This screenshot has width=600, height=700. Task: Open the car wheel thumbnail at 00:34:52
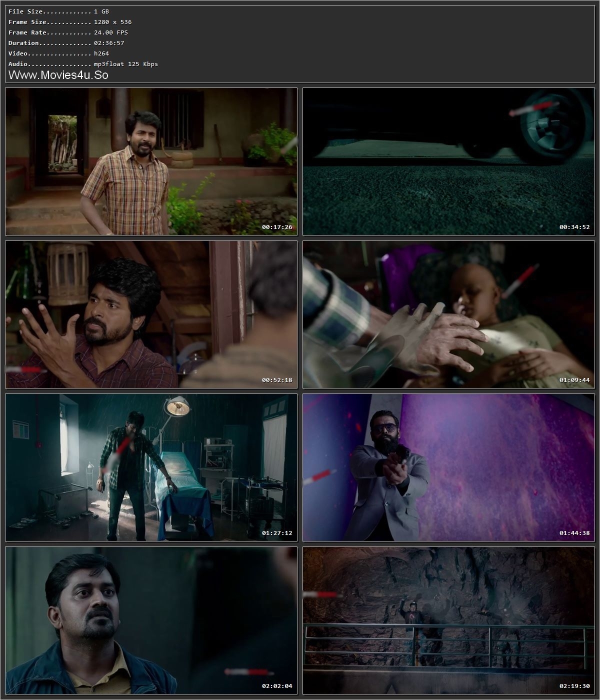[449, 161]
